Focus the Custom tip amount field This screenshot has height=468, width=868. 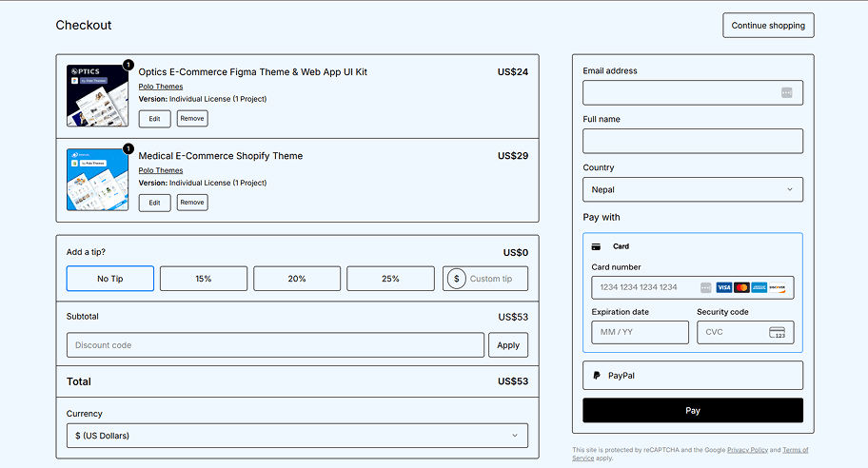click(485, 279)
